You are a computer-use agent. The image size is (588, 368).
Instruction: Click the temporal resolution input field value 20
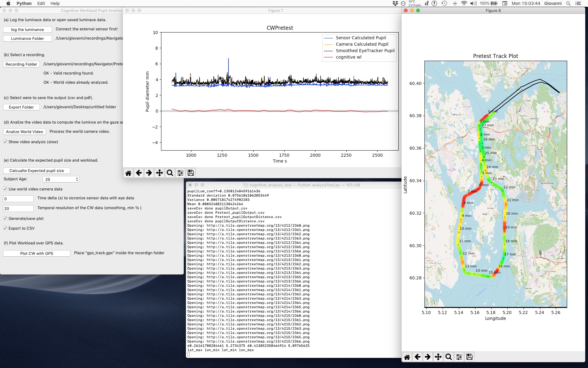(x=18, y=208)
